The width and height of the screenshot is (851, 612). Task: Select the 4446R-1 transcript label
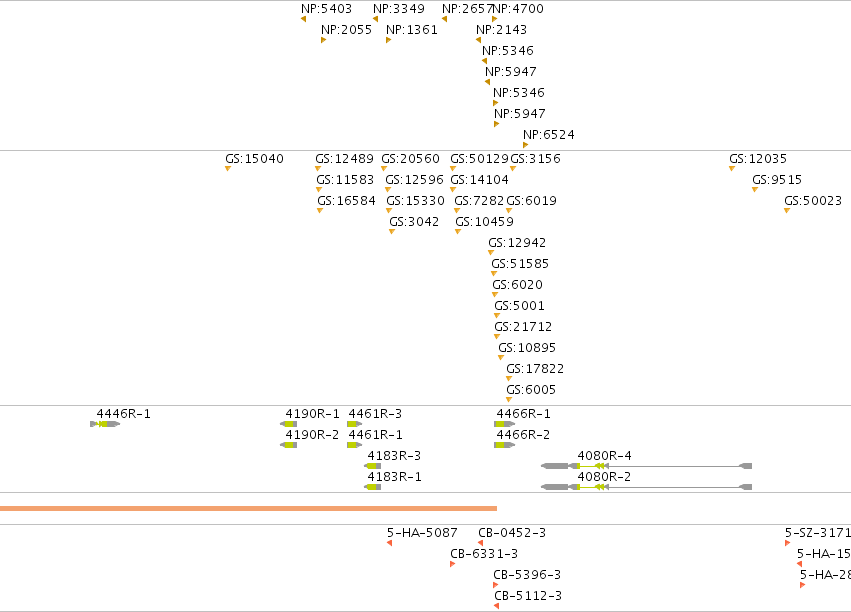point(124,414)
